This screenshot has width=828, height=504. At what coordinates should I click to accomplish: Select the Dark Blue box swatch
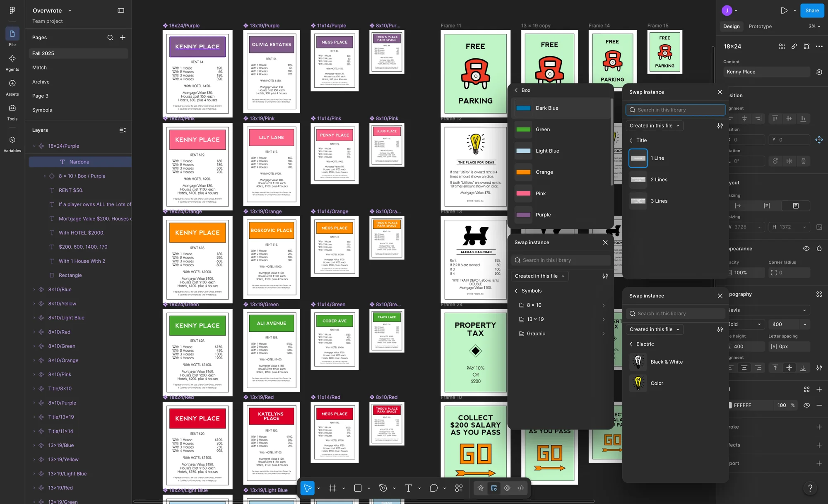(523, 108)
